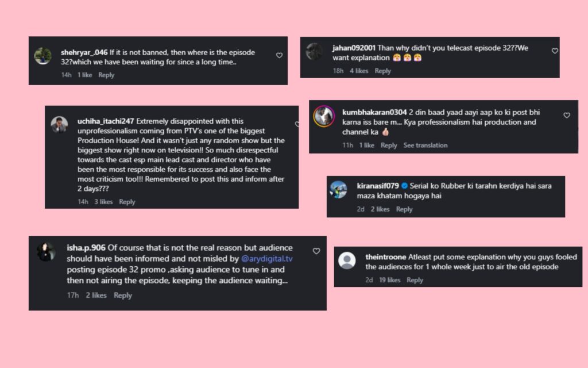Heart the isha.p.906 comment

click(316, 251)
